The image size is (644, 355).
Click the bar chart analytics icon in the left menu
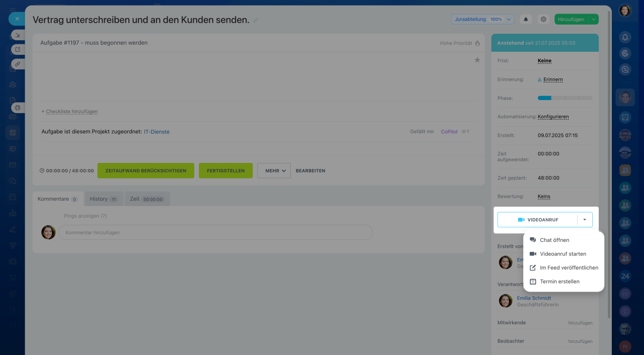click(x=13, y=213)
